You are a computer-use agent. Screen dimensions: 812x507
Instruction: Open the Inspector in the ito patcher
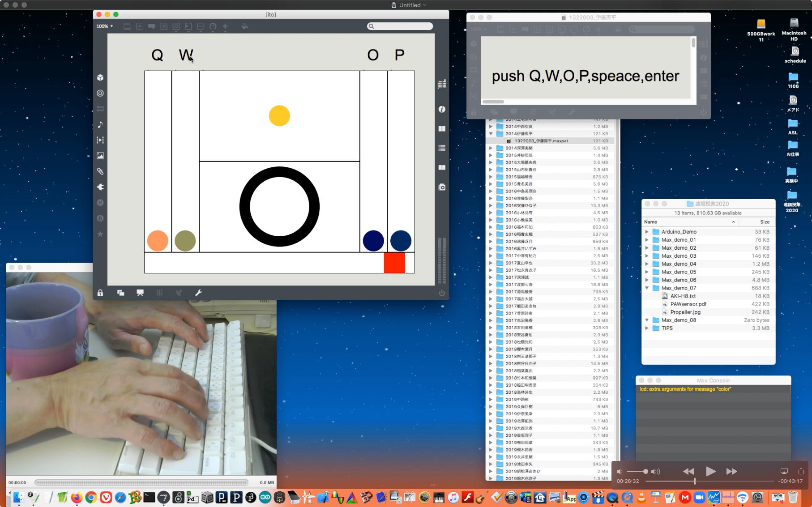point(442,109)
